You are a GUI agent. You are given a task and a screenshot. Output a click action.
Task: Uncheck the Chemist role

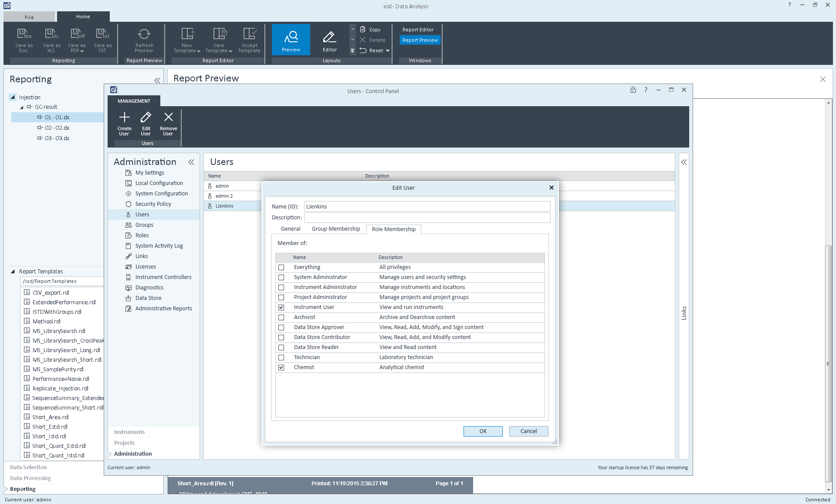[x=281, y=368]
